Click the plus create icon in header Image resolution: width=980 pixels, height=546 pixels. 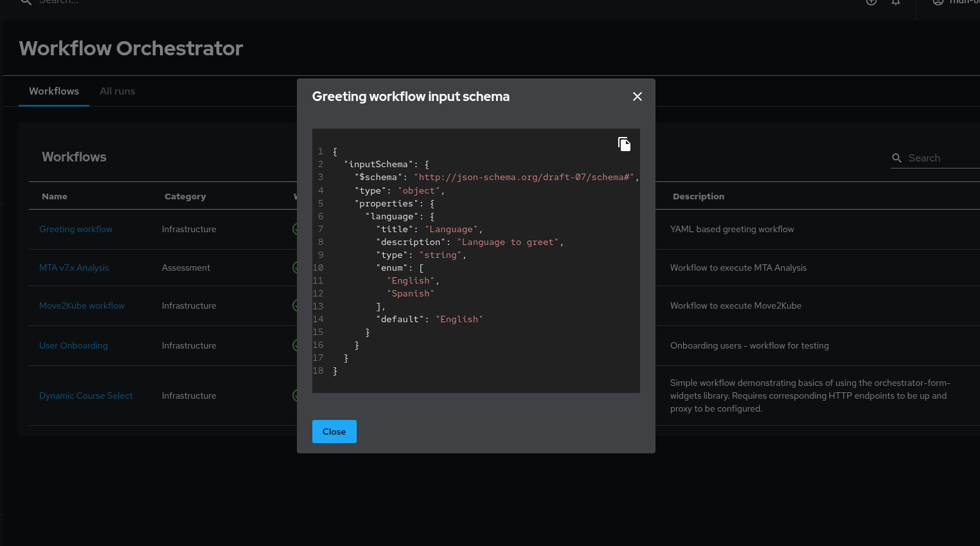(x=871, y=3)
